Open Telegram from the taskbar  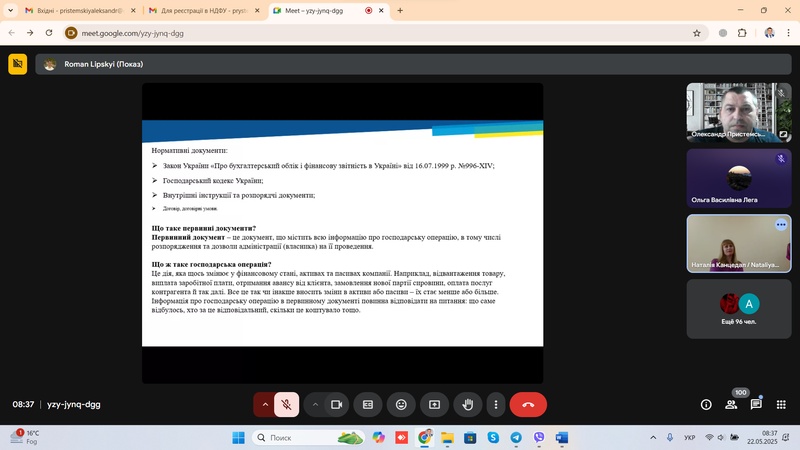point(516,438)
